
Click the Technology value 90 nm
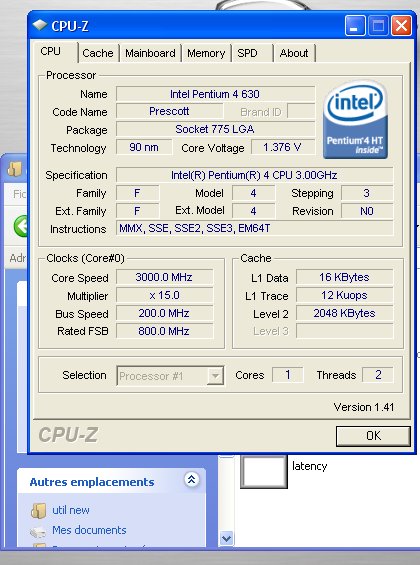144,147
